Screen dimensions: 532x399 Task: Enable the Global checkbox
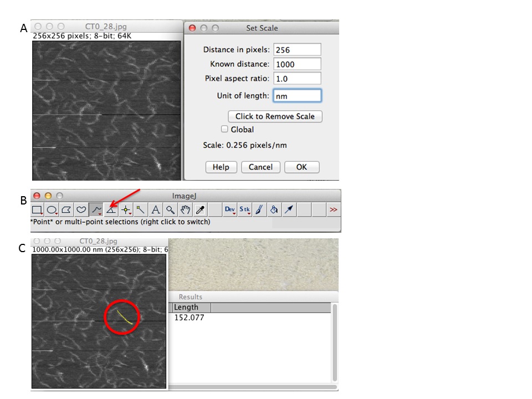224,129
